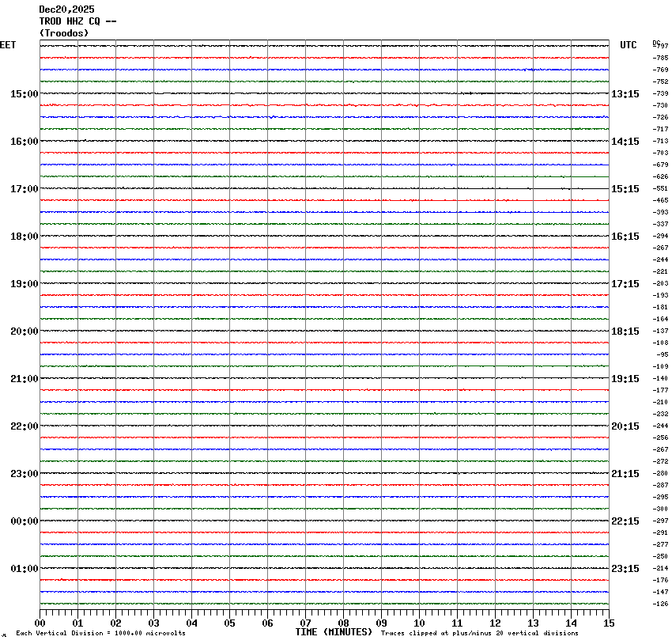
Task: Click the traces clipped footer note
Action: click(479, 633)
